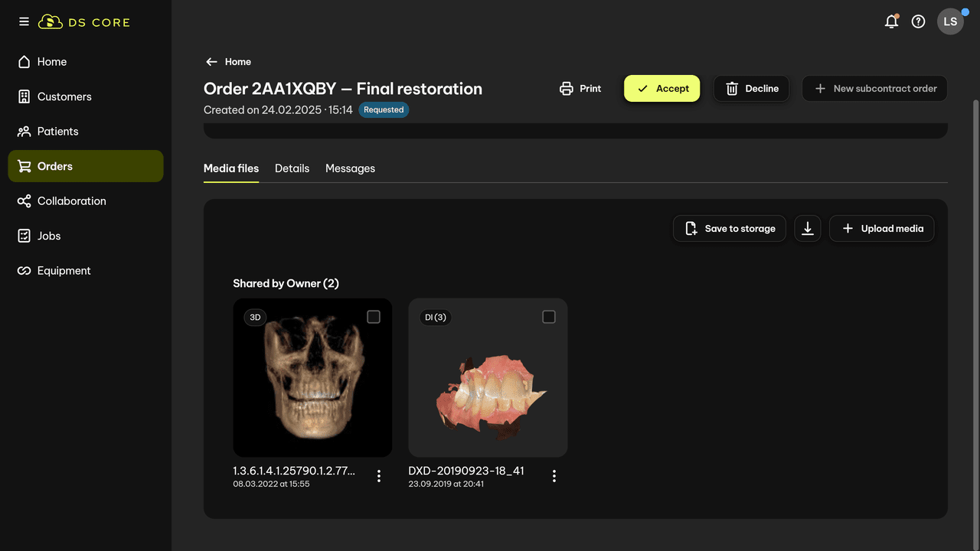This screenshot has width=980, height=551.
Task: Click the download icon button
Action: point(807,228)
